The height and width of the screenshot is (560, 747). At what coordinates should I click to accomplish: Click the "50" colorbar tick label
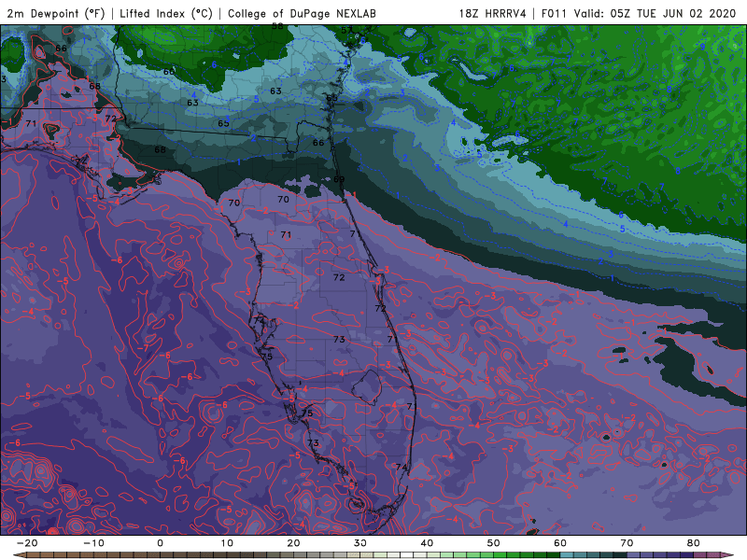(494, 543)
